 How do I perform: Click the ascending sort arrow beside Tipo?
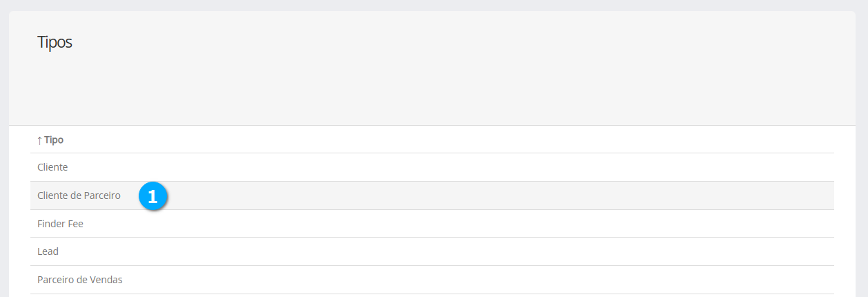point(39,140)
